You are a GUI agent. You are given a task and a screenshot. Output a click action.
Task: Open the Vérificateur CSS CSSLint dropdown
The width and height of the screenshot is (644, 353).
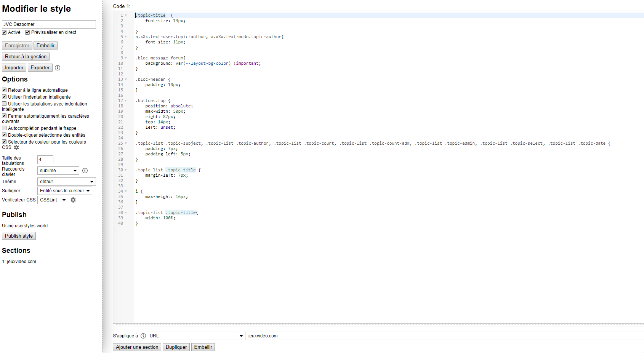point(53,200)
